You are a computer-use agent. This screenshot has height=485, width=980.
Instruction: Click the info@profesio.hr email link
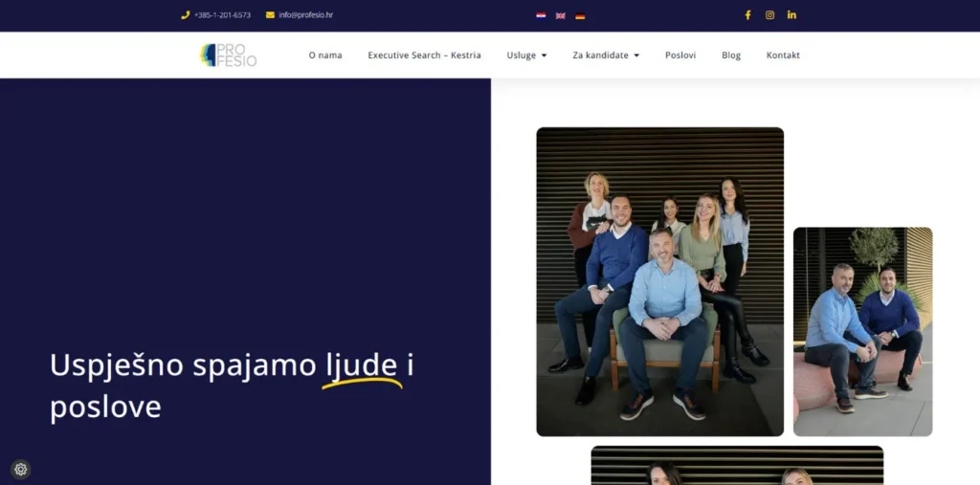tap(306, 15)
